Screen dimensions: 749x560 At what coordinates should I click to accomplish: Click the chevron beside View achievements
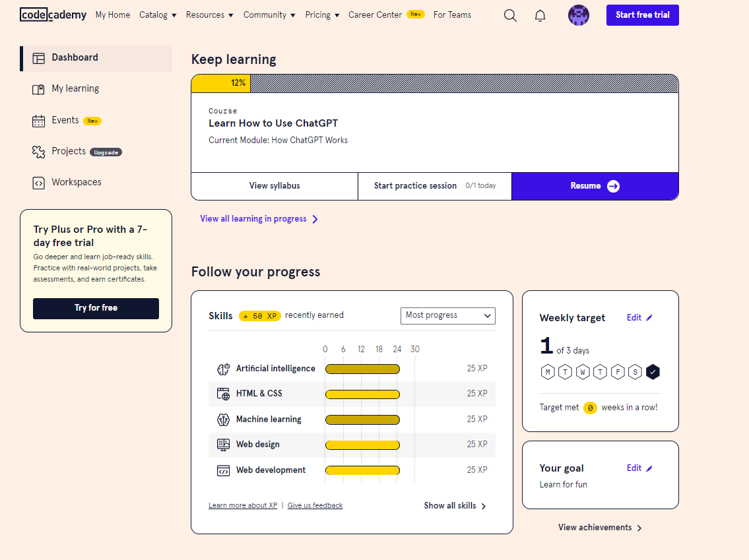[639, 528]
